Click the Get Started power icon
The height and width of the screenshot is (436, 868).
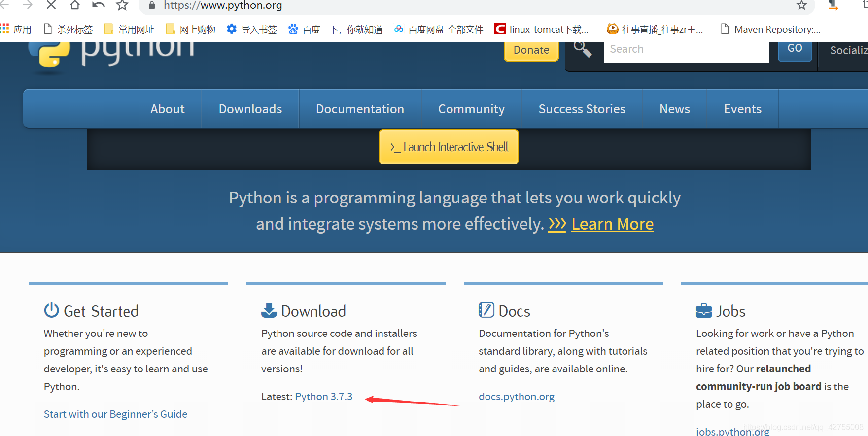(51, 310)
